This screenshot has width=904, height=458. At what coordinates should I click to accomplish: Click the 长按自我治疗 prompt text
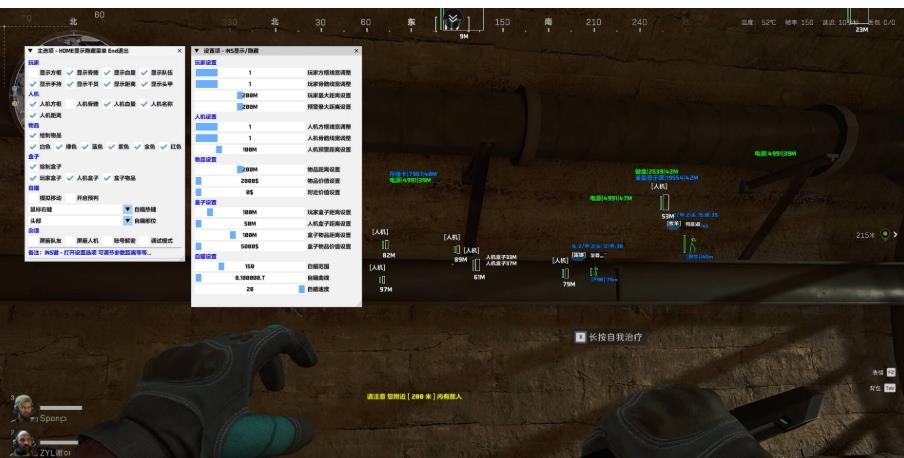(x=615, y=337)
